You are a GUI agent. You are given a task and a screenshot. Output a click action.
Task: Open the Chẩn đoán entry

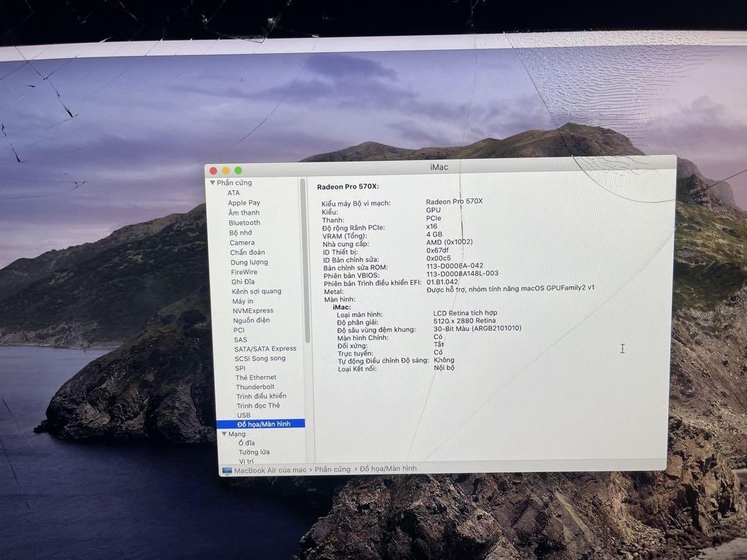[x=247, y=252]
